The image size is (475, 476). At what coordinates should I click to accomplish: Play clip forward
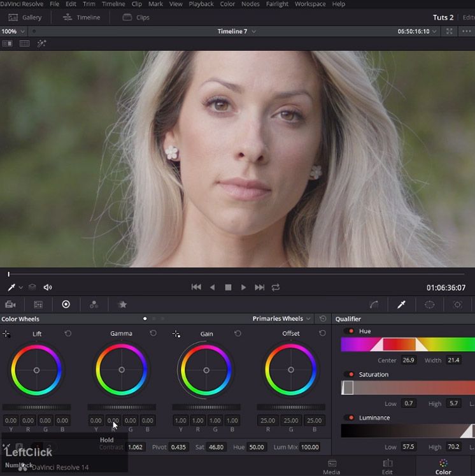243,287
